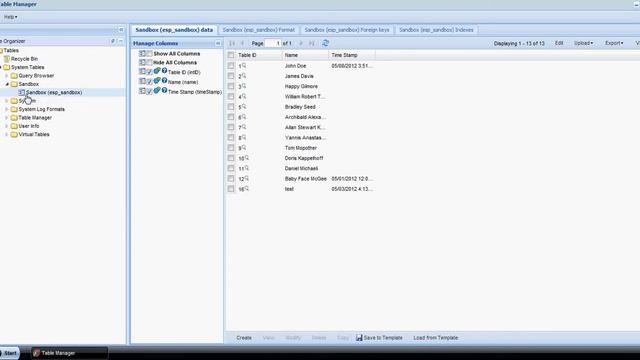Screen dimensions: 640x360
Task: Click the name cell 'Doris Kappelhoff'
Action: 304,158
